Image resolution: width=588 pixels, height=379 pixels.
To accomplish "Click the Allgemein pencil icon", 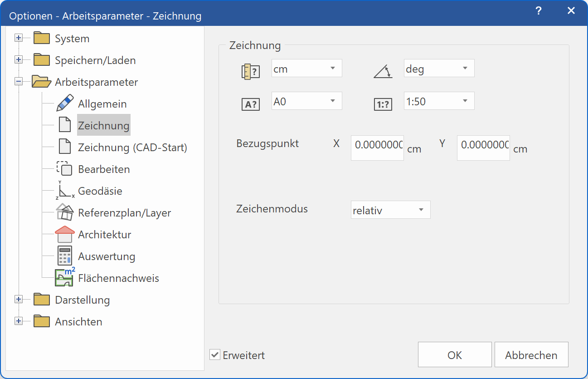I will pyautogui.click(x=64, y=103).
